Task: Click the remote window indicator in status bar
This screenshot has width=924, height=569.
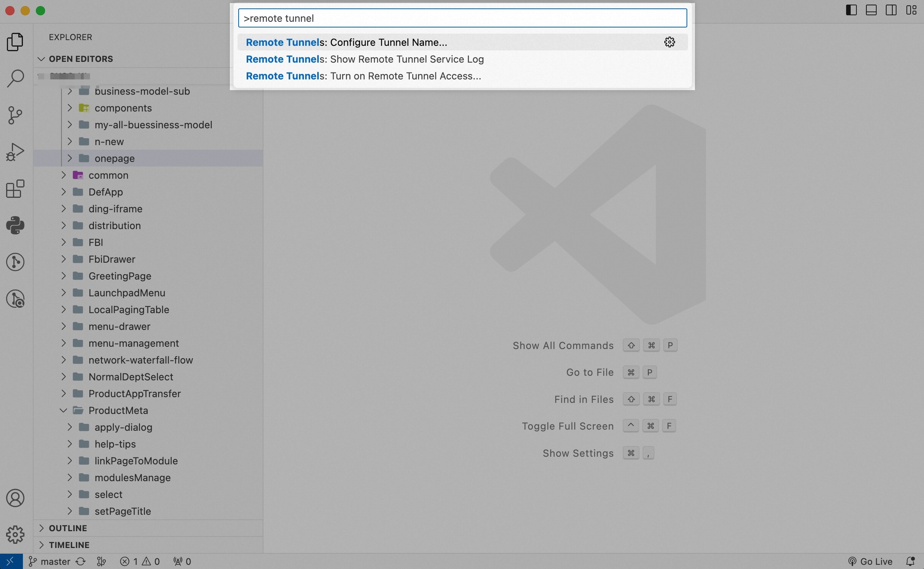Action: coord(11,561)
